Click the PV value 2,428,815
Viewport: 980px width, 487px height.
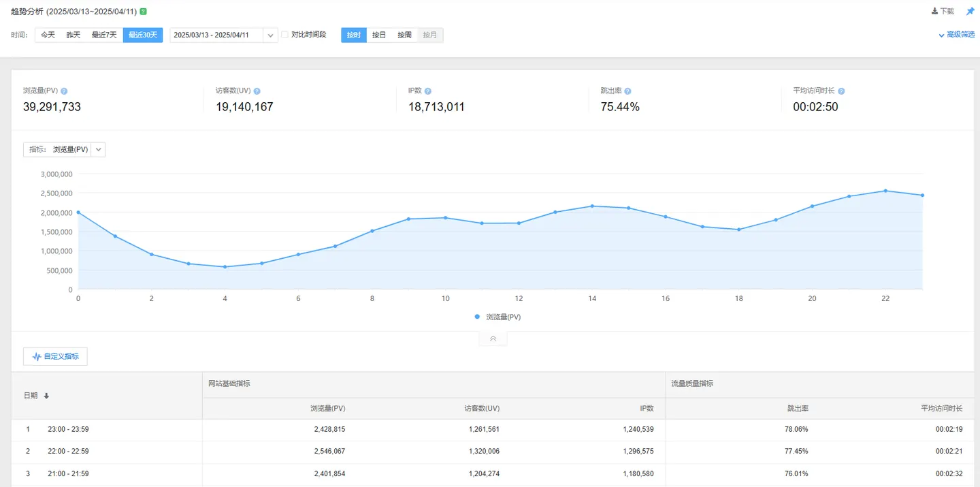pyautogui.click(x=328, y=429)
